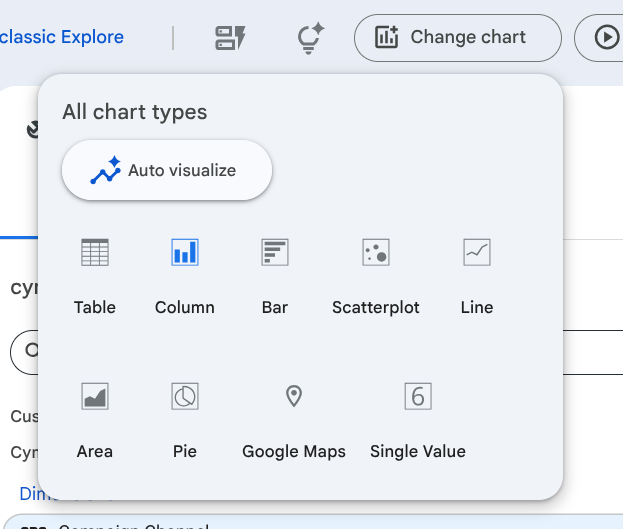Pick the Google Maps visualization
This screenshot has width=623, height=529.
tap(293, 397)
